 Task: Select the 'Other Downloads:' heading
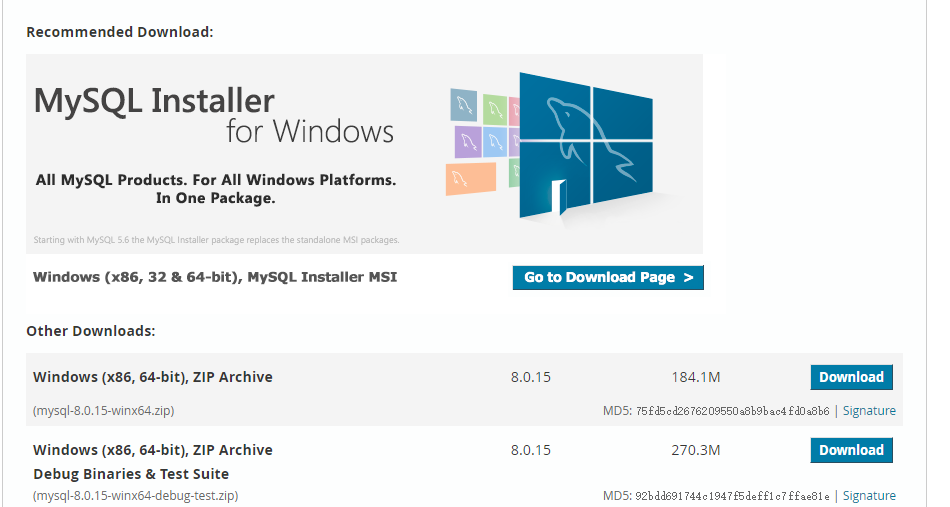(x=91, y=331)
